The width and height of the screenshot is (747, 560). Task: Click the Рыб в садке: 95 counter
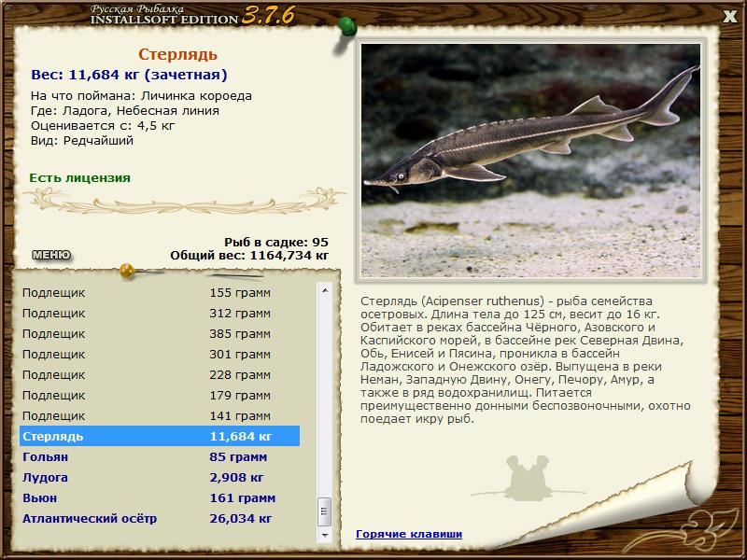click(x=276, y=243)
